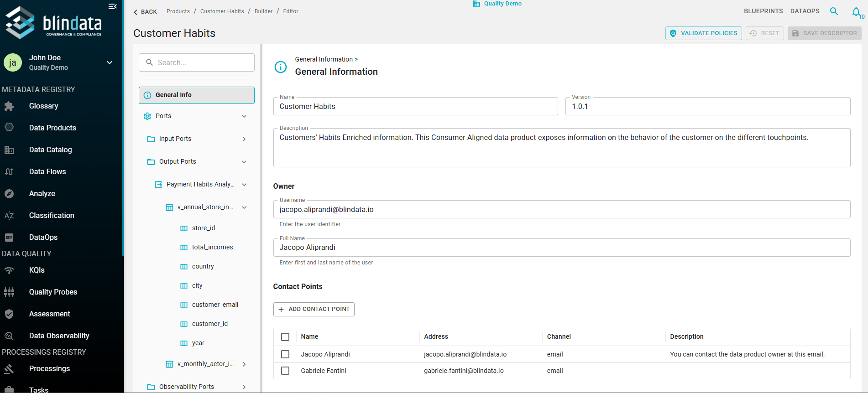Click the BACK button
This screenshot has width=868, height=393.
(145, 12)
